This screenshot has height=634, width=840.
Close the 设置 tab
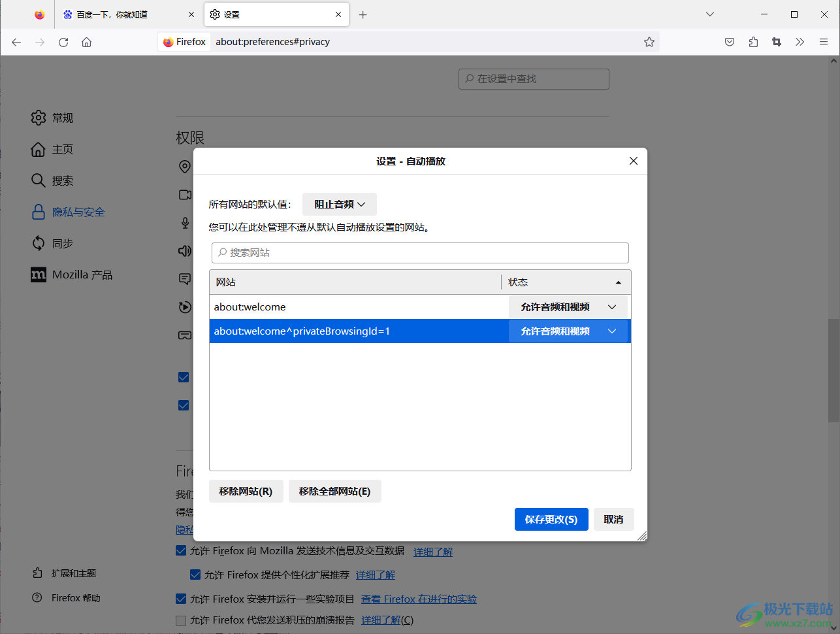click(x=338, y=14)
